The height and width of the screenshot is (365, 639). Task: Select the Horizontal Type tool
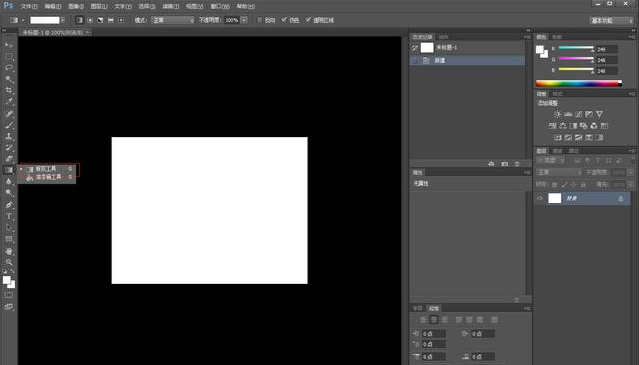(x=9, y=216)
